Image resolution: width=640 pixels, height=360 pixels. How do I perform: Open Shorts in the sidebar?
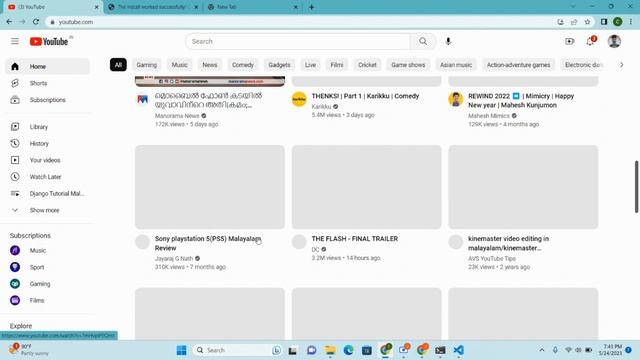pyautogui.click(x=48, y=83)
